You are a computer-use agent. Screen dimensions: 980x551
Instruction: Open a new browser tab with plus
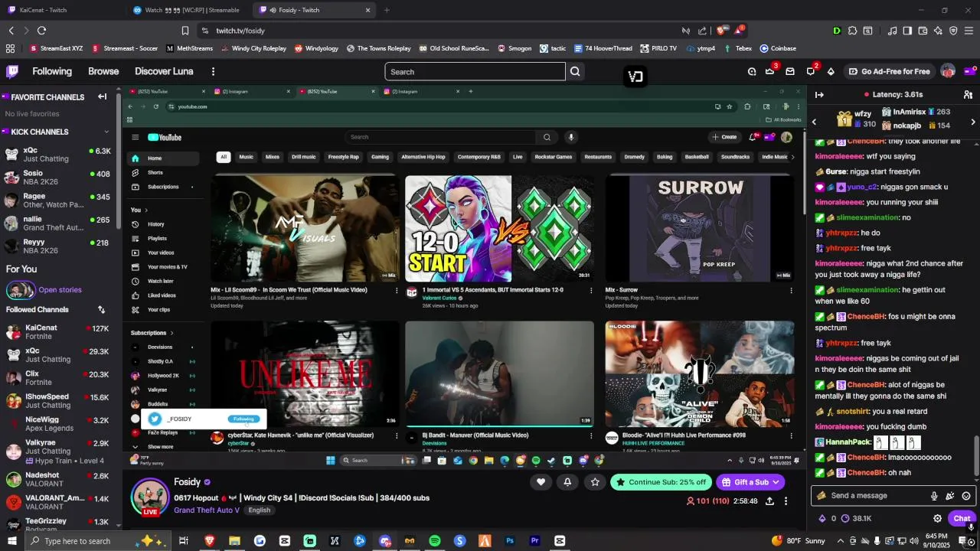point(387,10)
